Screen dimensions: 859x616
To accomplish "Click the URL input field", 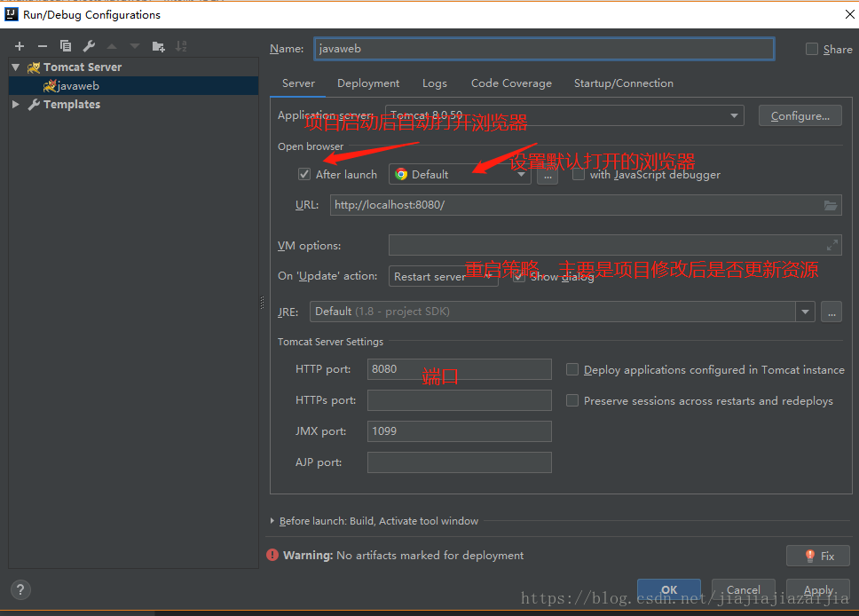I will [x=586, y=205].
